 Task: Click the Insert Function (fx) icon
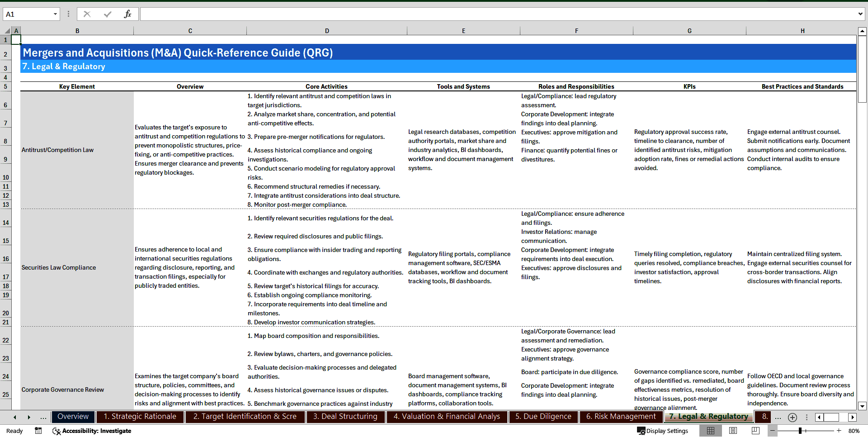pyautogui.click(x=128, y=14)
